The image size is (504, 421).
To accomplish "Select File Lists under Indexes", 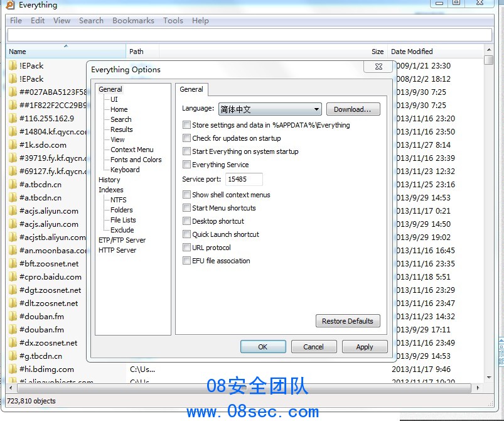I will click(x=123, y=220).
